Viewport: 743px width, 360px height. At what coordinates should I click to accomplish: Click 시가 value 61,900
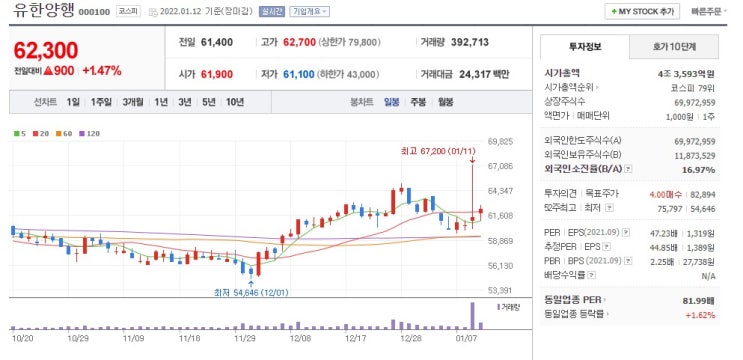pyautogui.click(x=217, y=74)
